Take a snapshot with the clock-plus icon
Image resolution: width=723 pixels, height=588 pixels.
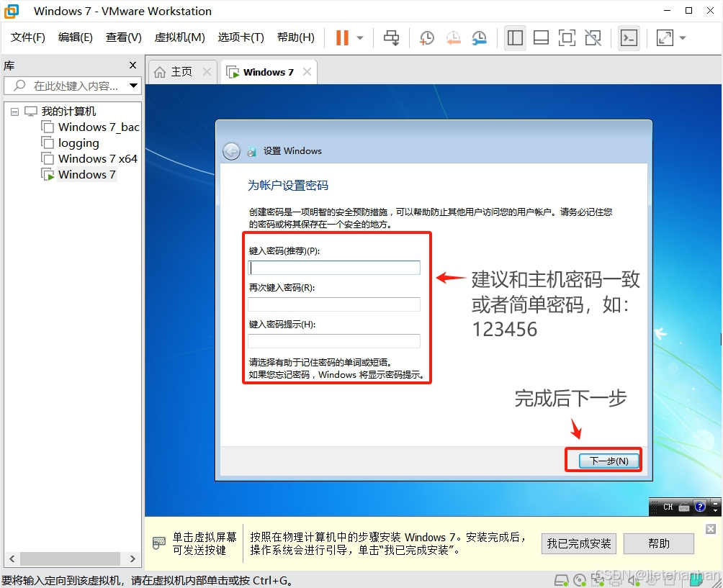[x=427, y=38]
